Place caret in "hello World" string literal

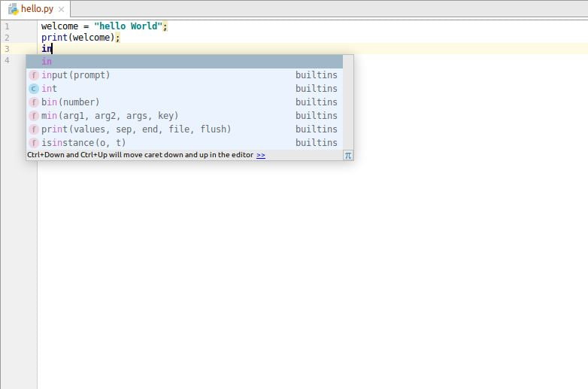[x=128, y=26]
